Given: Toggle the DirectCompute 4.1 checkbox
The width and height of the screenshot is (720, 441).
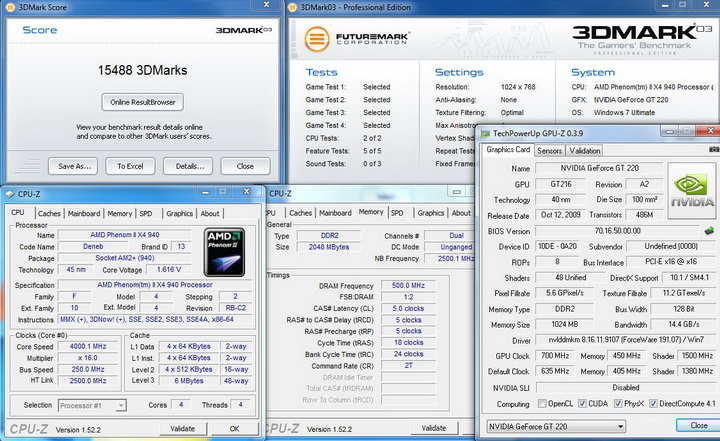Looking at the screenshot, I should coord(653,404).
